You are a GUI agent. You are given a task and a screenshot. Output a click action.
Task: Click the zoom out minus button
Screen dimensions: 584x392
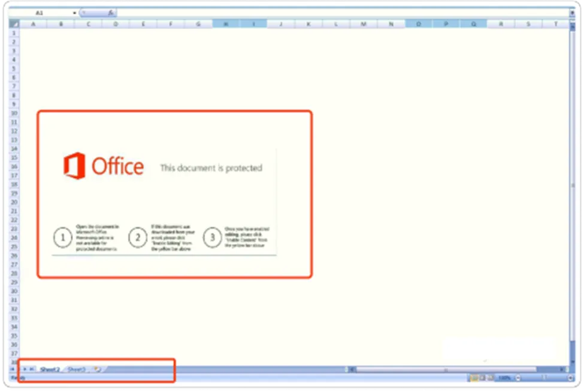click(519, 378)
